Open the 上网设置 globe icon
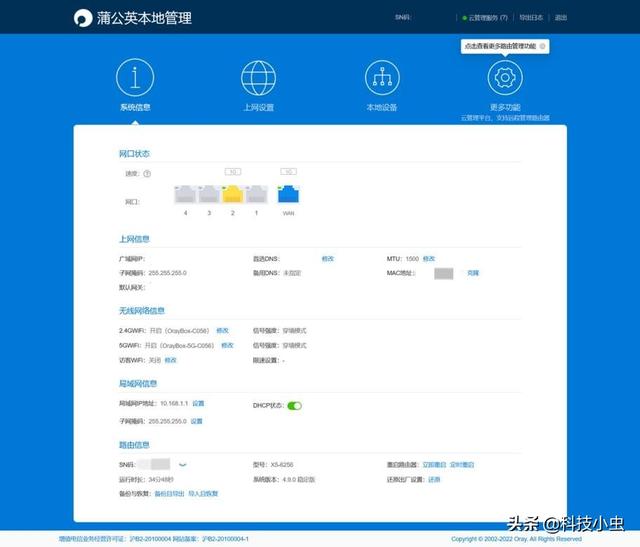 click(258, 76)
